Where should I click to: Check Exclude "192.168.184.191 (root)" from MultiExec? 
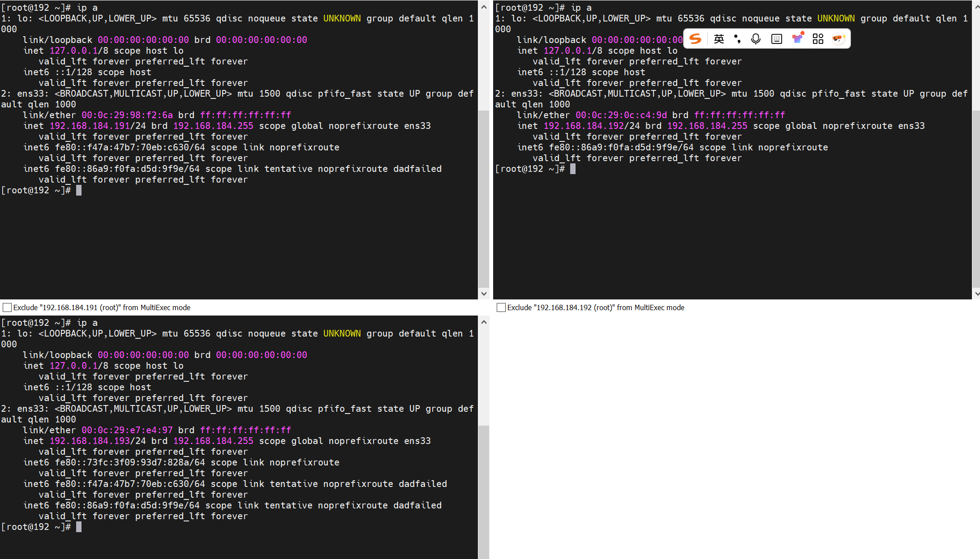coord(7,307)
